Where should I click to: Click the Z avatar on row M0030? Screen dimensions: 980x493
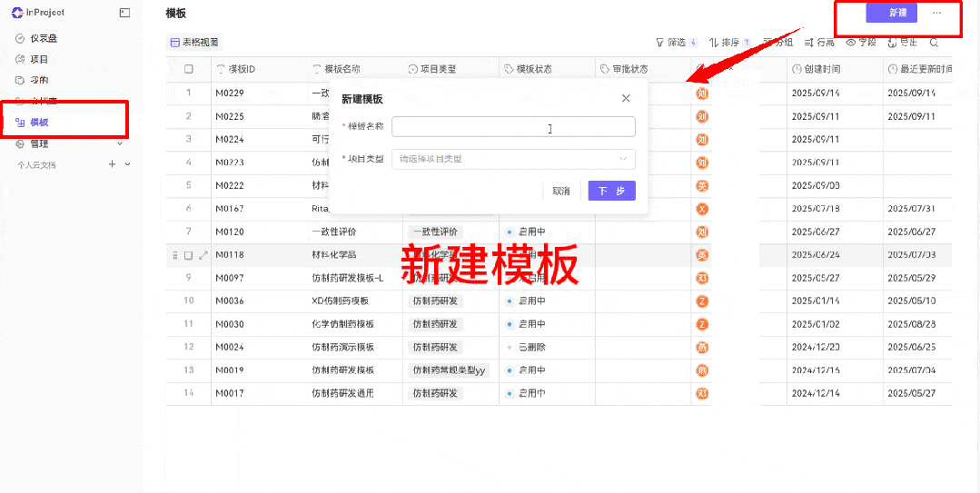click(702, 324)
